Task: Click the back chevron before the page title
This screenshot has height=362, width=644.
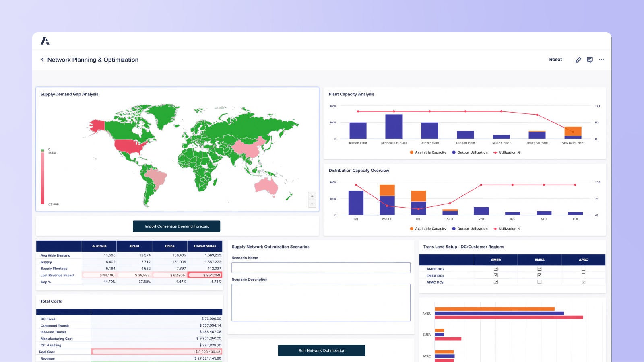Action: coord(43,60)
